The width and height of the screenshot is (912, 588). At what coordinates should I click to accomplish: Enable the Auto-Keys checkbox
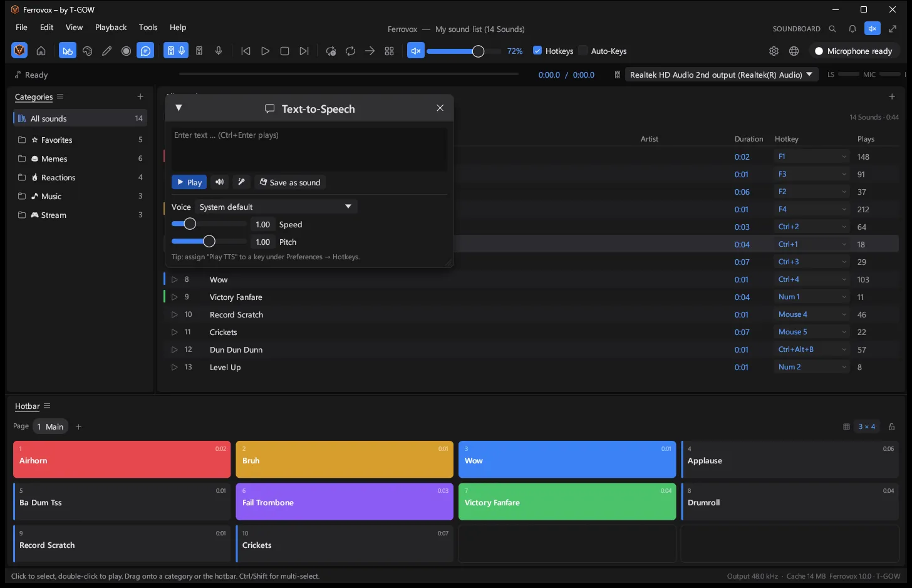coord(583,51)
